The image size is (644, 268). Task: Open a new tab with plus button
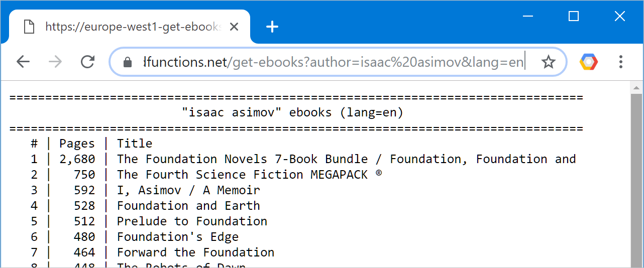click(272, 27)
